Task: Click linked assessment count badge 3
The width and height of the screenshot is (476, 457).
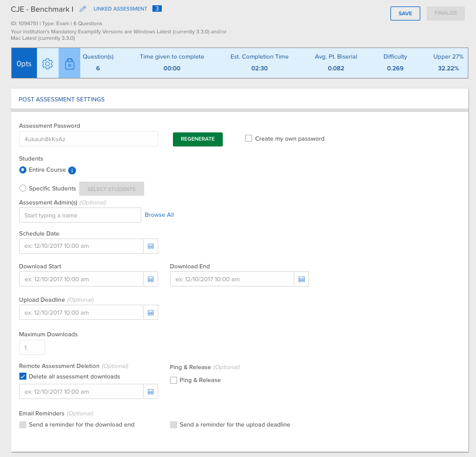Action: pyautogui.click(x=157, y=9)
